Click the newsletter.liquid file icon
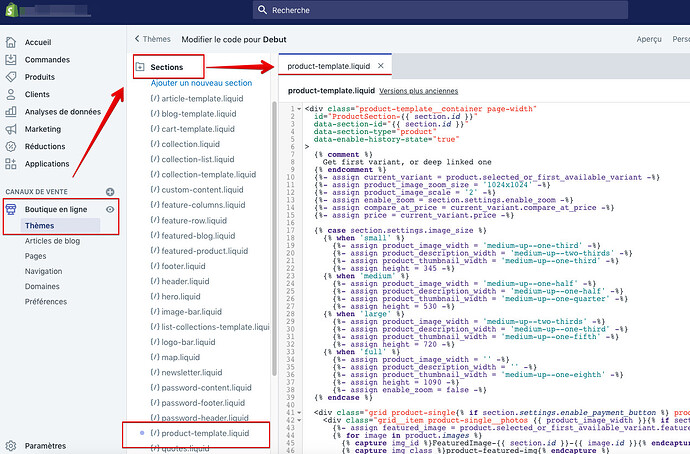The image size is (690, 454). (154, 373)
